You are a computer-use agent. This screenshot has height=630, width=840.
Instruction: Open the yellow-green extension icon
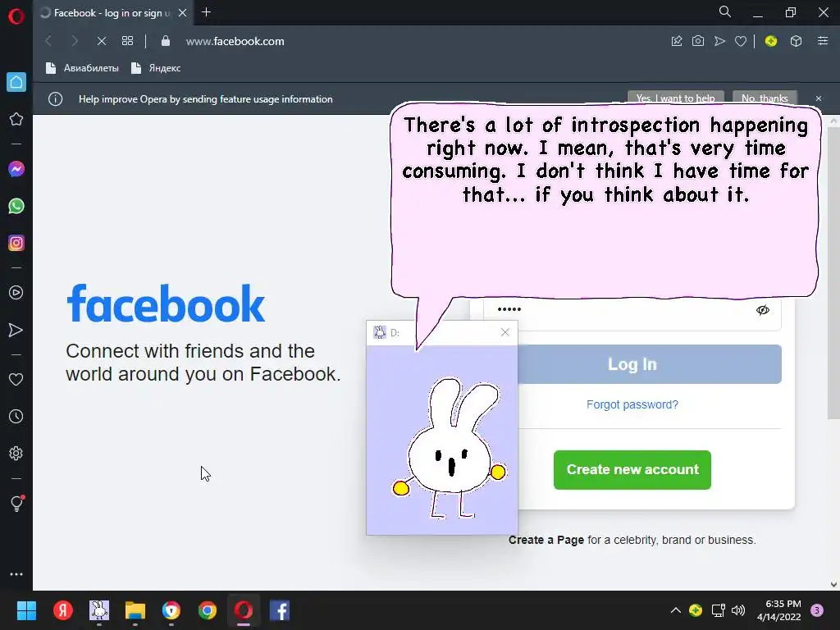[771, 41]
